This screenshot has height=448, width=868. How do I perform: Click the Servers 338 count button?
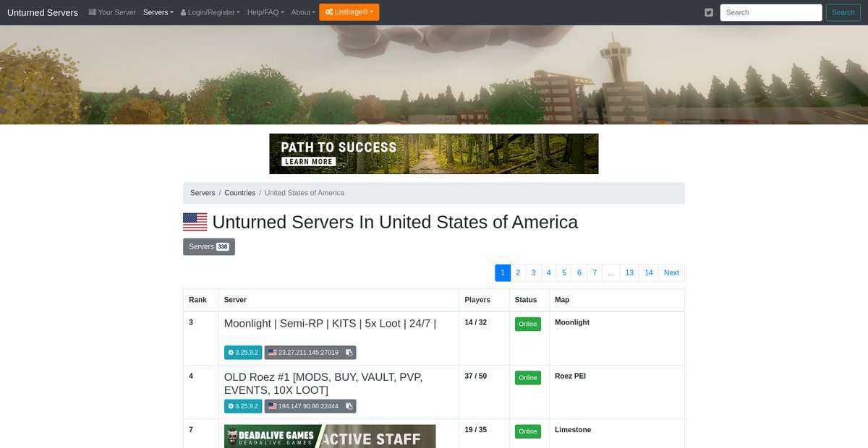(209, 246)
